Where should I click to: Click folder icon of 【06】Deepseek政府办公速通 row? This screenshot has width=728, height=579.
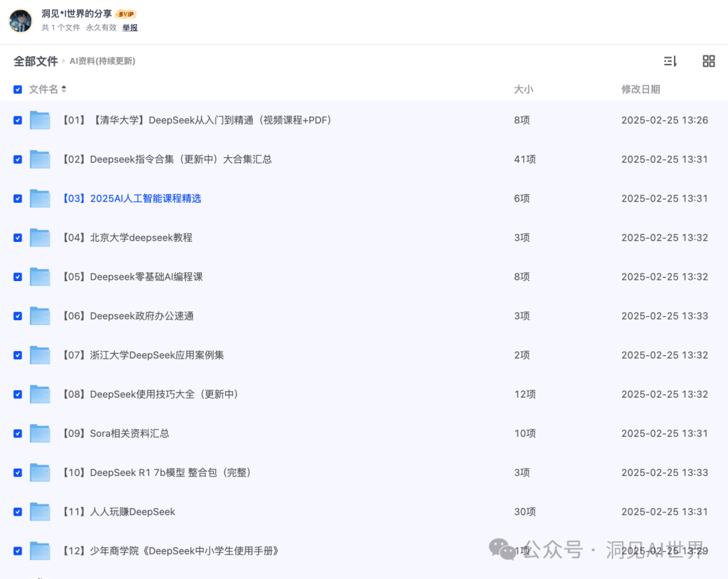(x=40, y=315)
